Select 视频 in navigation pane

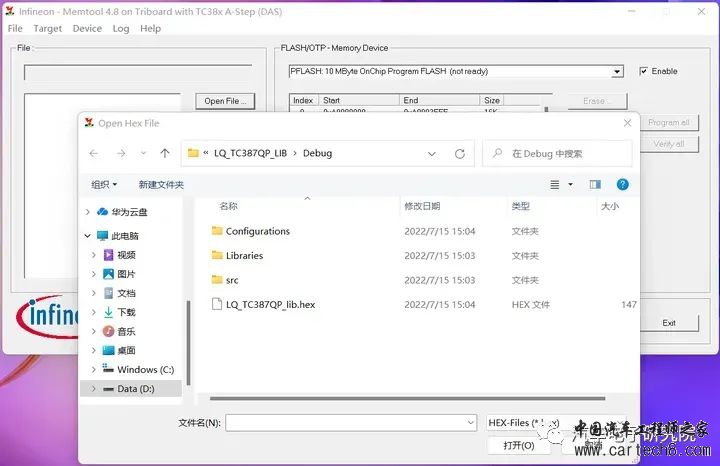coord(126,255)
